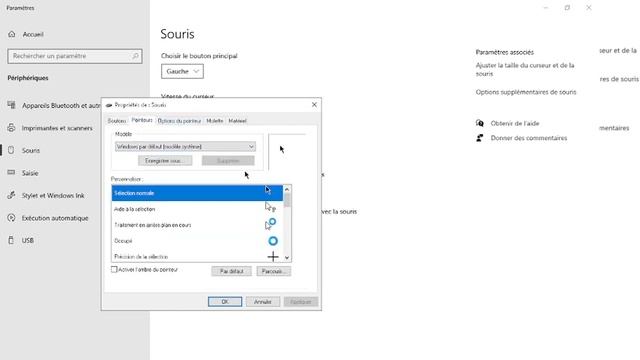Click the working-in-background cursor icon
This screenshot has height=360, width=640.
click(271, 224)
